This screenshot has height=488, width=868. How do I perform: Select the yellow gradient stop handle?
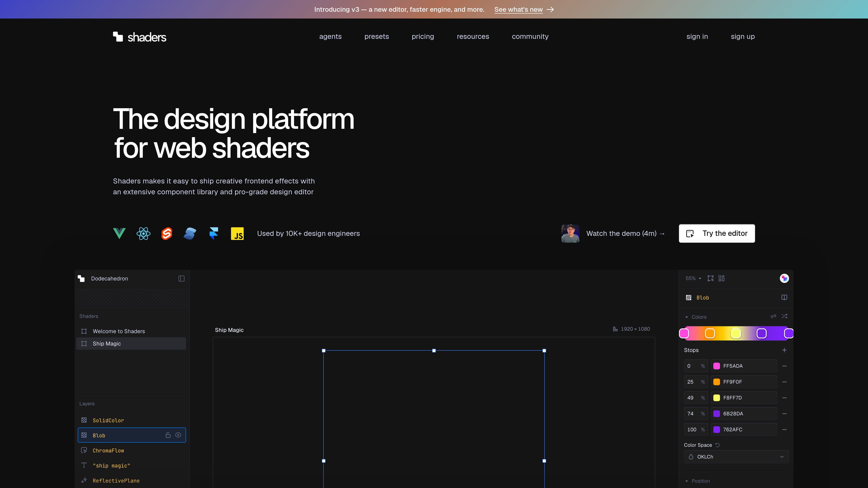tap(736, 333)
